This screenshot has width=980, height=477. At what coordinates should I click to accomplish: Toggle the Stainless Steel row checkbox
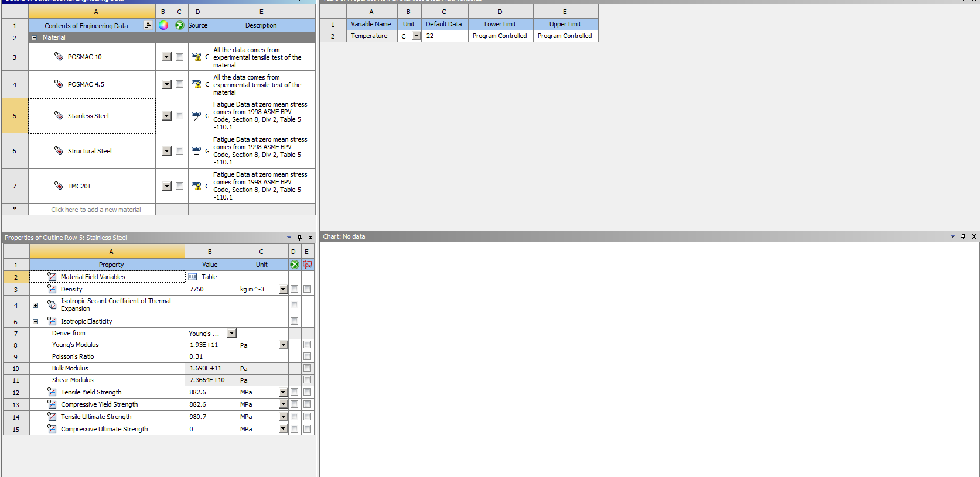coord(179,116)
